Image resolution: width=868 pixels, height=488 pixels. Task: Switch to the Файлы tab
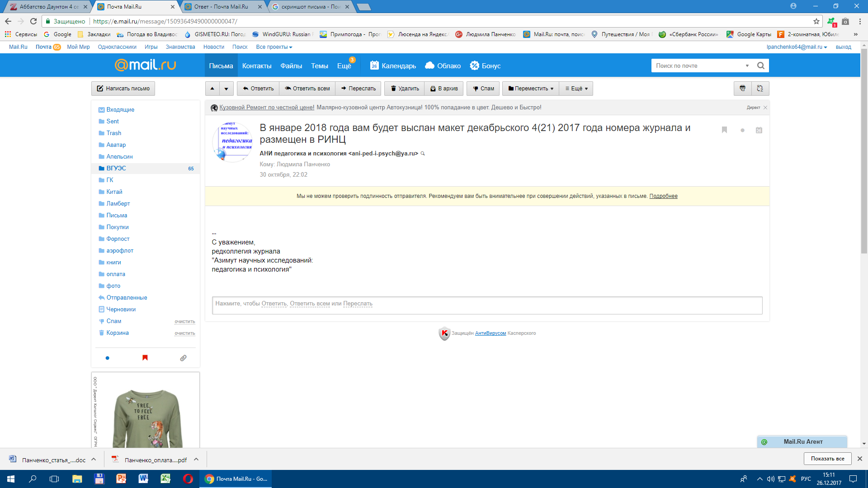[x=291, y=66]
